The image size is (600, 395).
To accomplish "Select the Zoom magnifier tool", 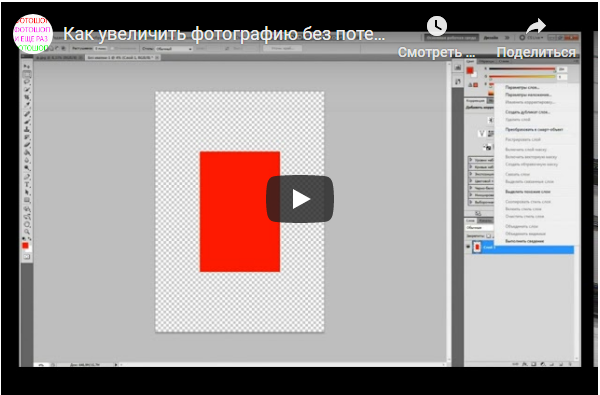I will pyautogui.click(x=27, y=231).
